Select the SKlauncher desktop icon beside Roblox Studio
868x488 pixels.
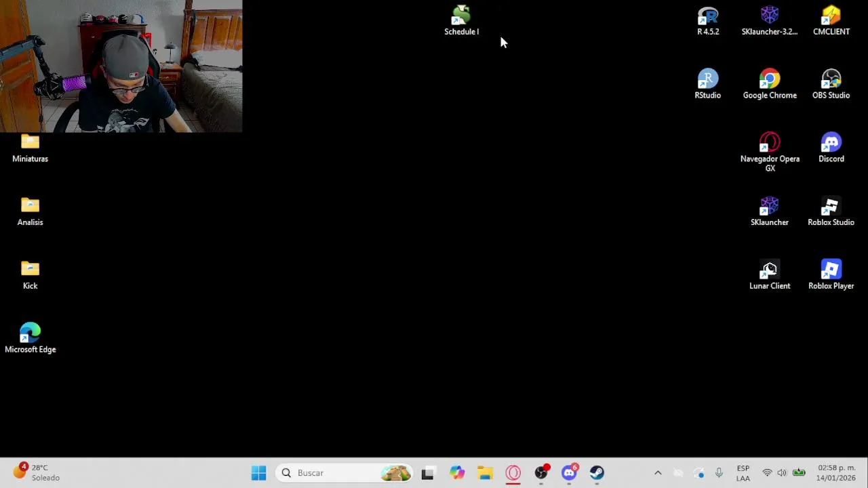[770, 211]
